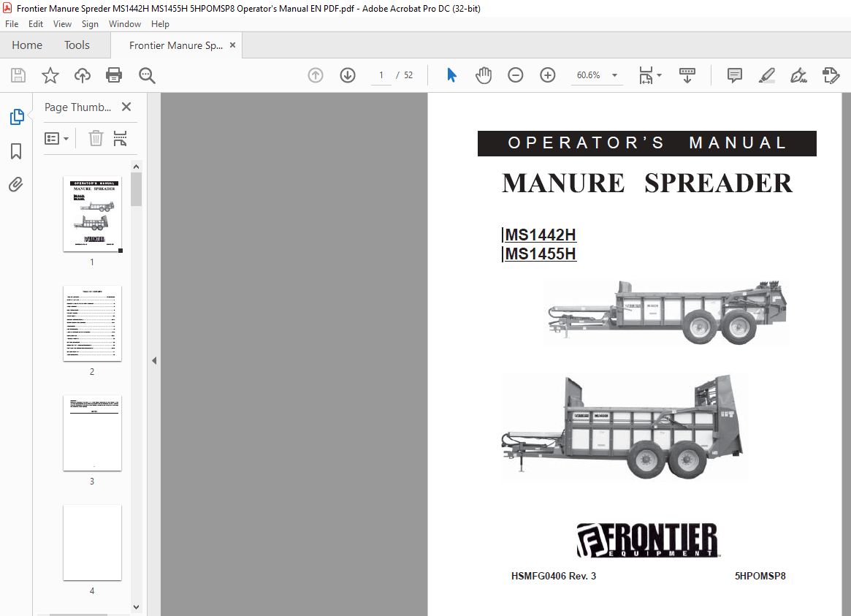Viewport: 851px width, 616px height.
Task: Select page 3 thumbnail
Action: tap(92, 433)
